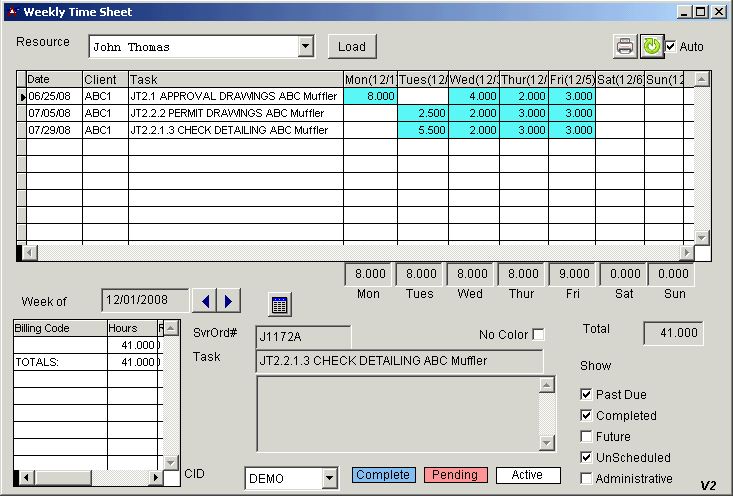Screen dimensions: 733x496
Task: Go to previous week arrow
Action: (204, 300)
